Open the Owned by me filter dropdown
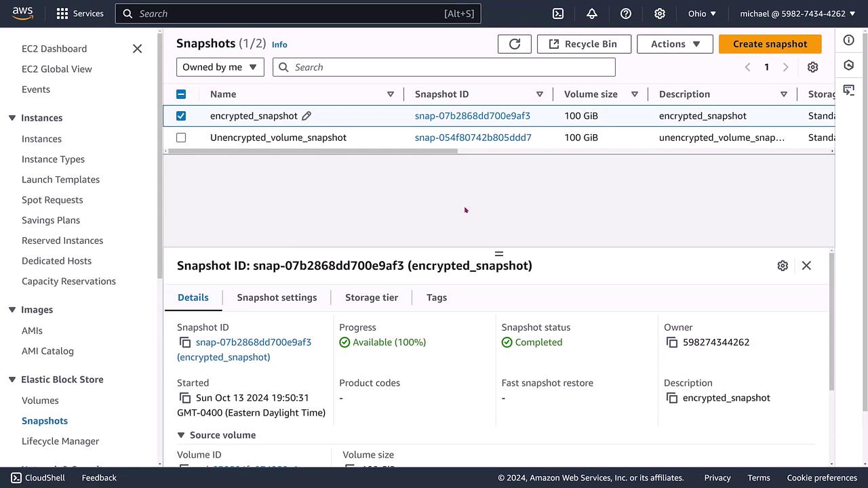 [220, 67]
